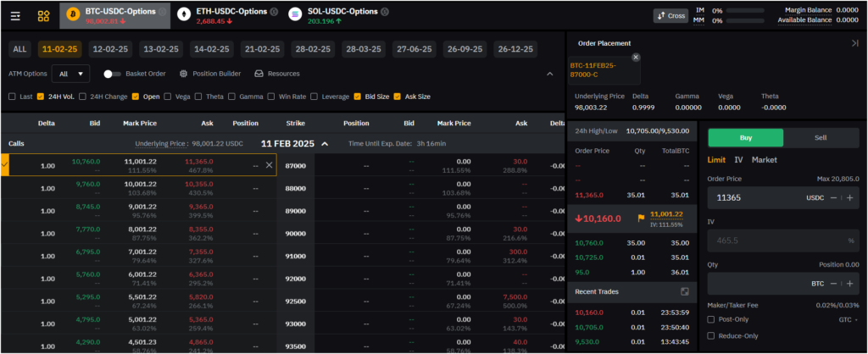Click the Sell button
Image resolution: width=868 pixels, height=354 pixels.
click(821, 138)
